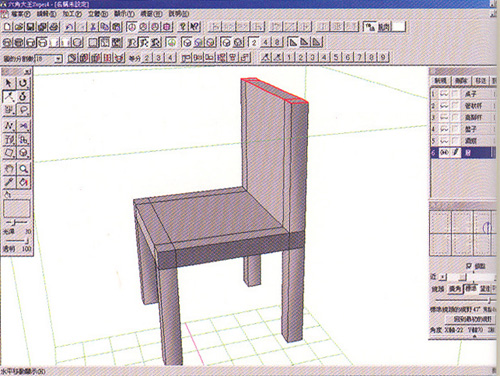Image resolution: width=500 pixels, height=376 pixels.
Task: Toggle the 透視 checkbox in view panel
Action: click(x=468, y=266)
